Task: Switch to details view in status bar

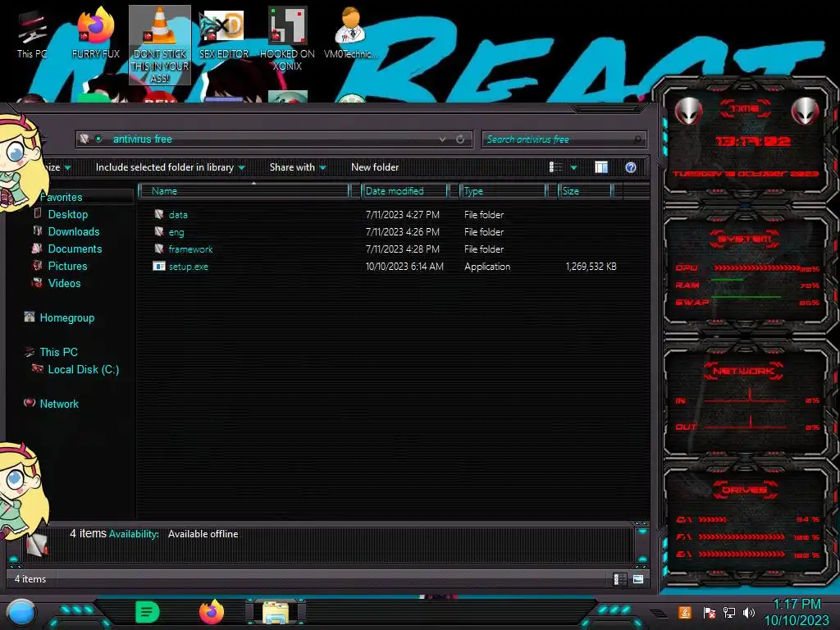Action: coord(620,579)
